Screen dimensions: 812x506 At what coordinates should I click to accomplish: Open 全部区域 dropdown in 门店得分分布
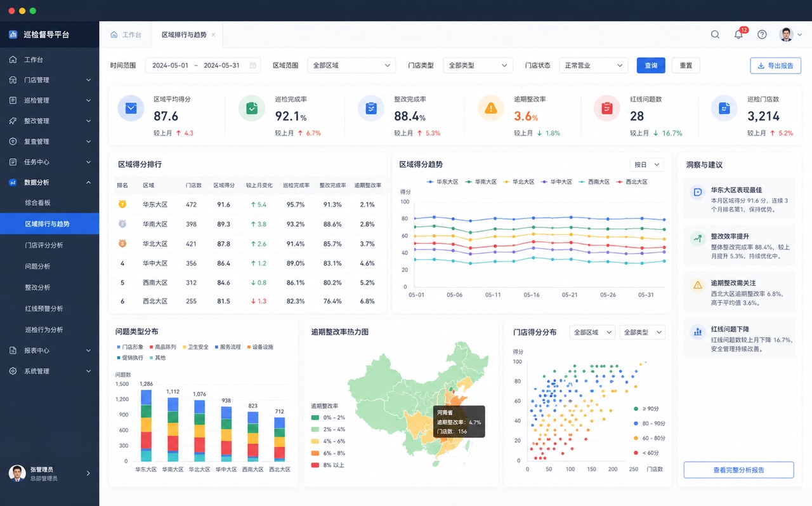pyautogui.click(x=593, y=332)
